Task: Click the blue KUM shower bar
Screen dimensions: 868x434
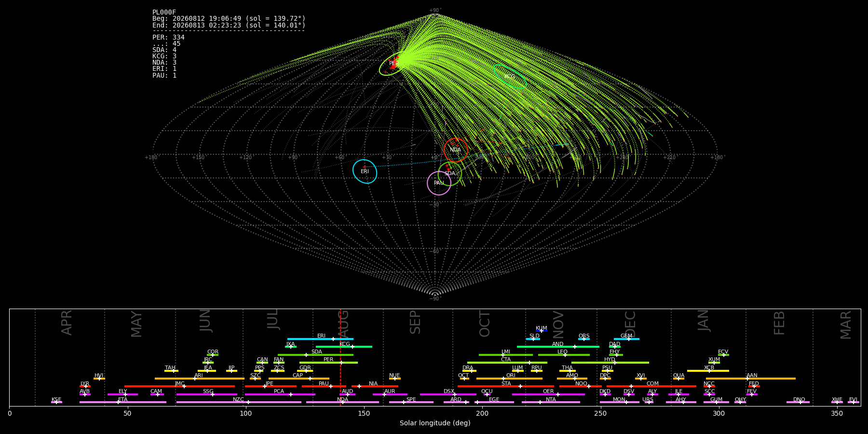Action: [x=542, y=331]
